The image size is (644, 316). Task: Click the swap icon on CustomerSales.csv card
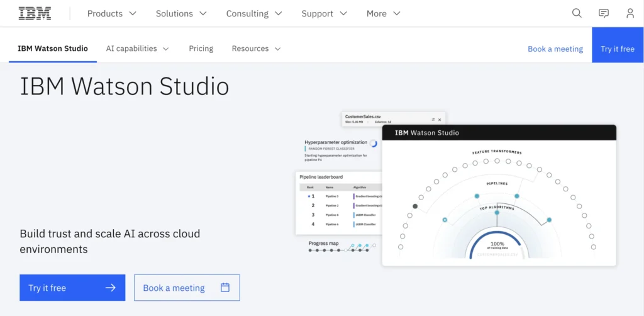coord(433,120)
